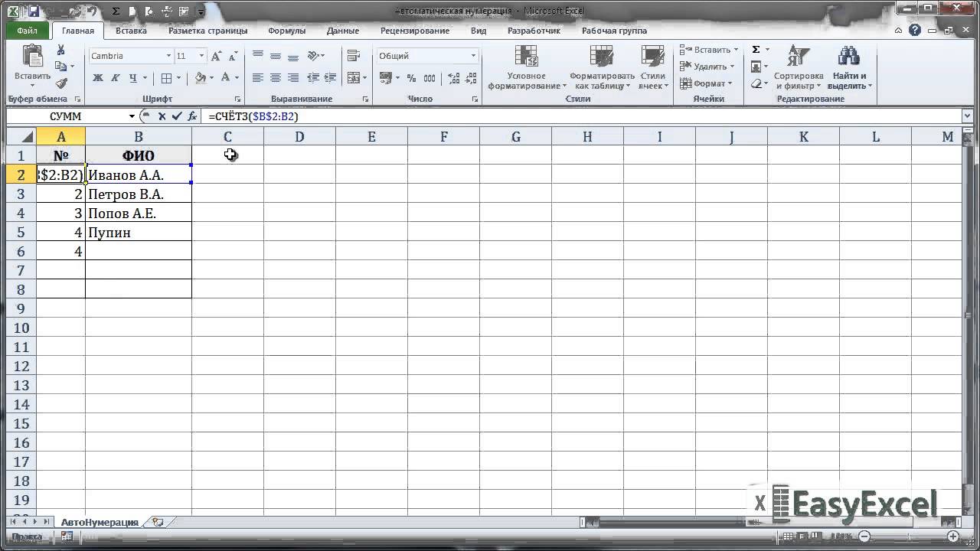Open the Font Color dropdown arrow
The height and width of the screenshot is (551, 980).
point(237,78)
